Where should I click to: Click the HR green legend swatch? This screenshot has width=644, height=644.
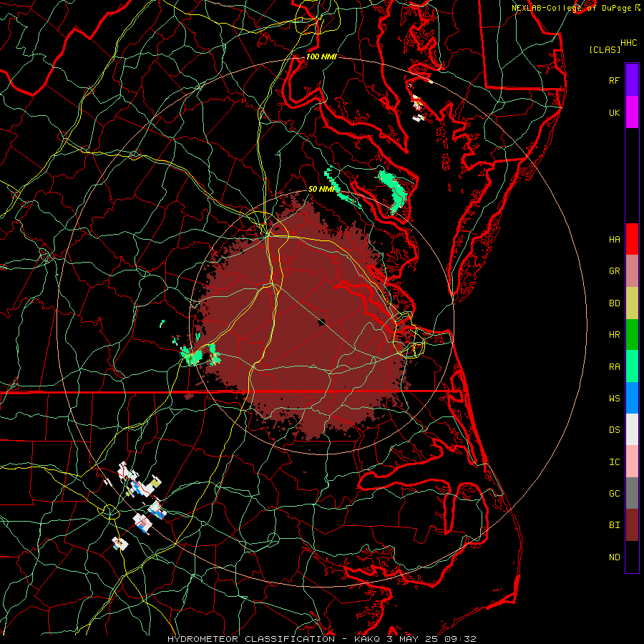[632, 335]
